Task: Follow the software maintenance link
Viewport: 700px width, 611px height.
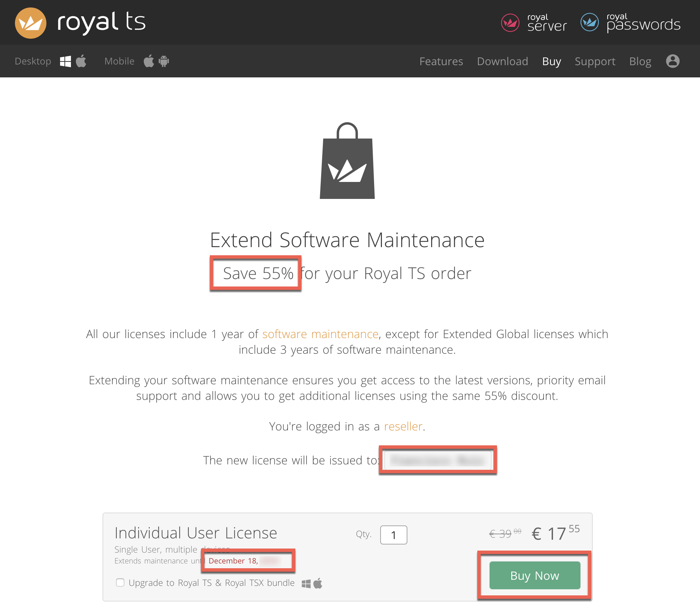Action: click(x=320, y=334)
